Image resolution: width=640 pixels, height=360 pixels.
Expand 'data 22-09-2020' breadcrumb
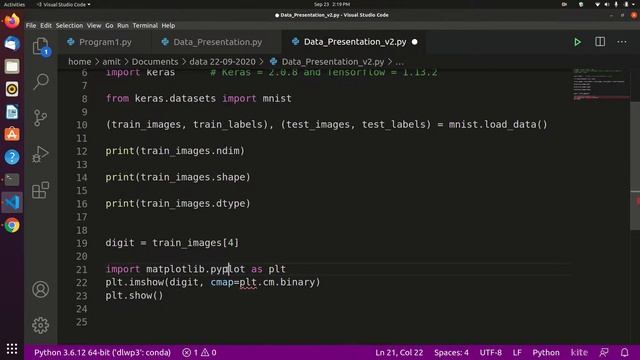click(222, 62)
